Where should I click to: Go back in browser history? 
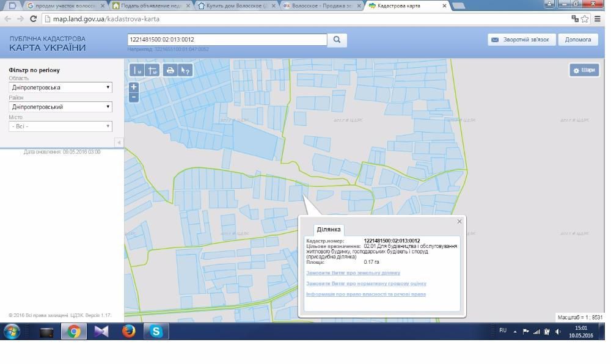point(8,19)
